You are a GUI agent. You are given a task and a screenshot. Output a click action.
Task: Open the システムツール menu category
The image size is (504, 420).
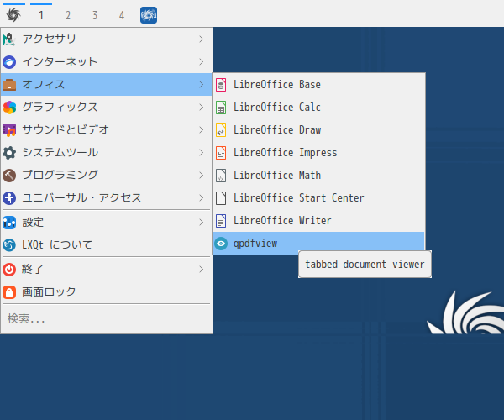coord(107,153)
